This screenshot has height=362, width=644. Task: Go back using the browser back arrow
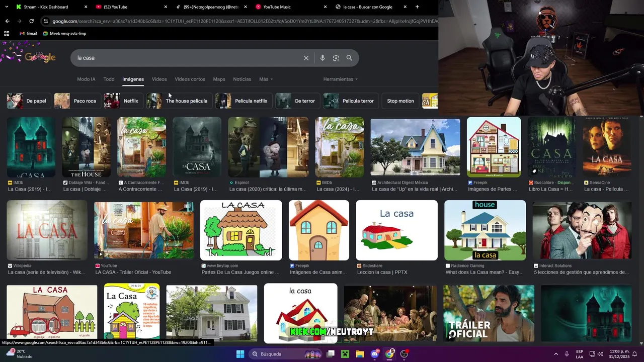coord(7,21)
